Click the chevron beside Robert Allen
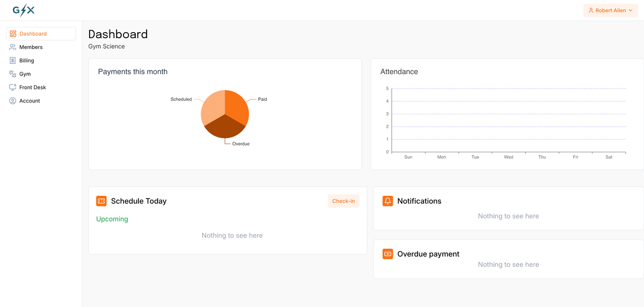Image resolution: width=644 pixels, height=307 pixels. 631,11
